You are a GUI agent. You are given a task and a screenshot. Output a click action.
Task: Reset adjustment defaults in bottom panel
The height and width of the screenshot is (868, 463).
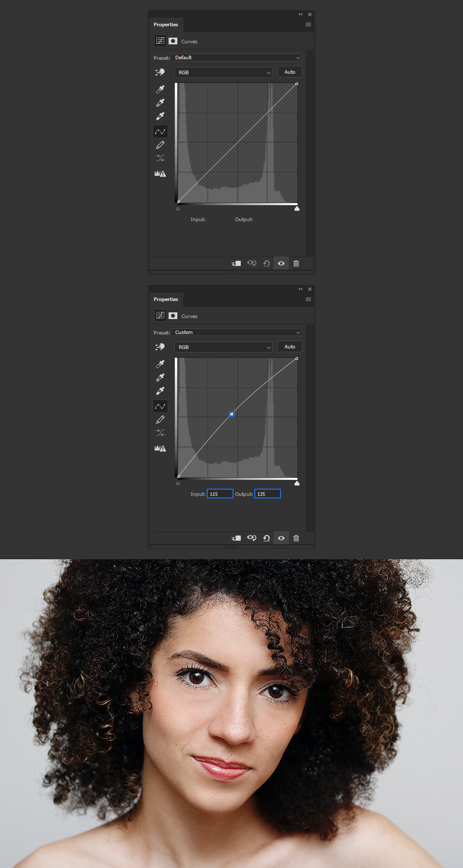click(267, 538)
